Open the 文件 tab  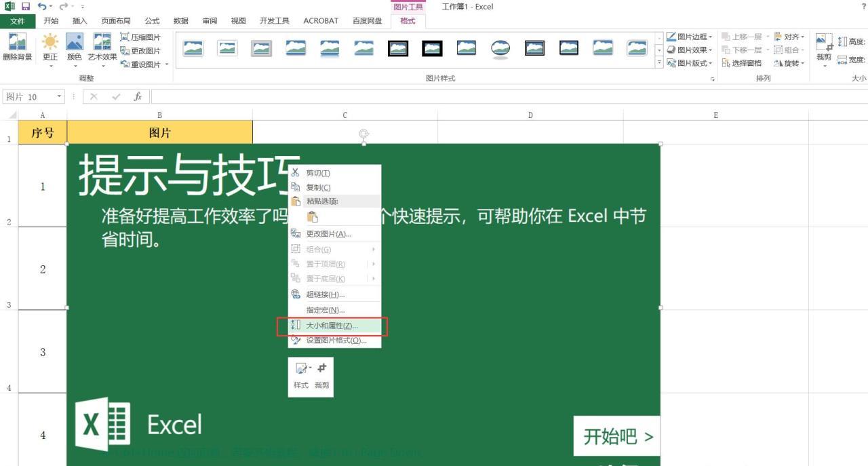[18, 21]
